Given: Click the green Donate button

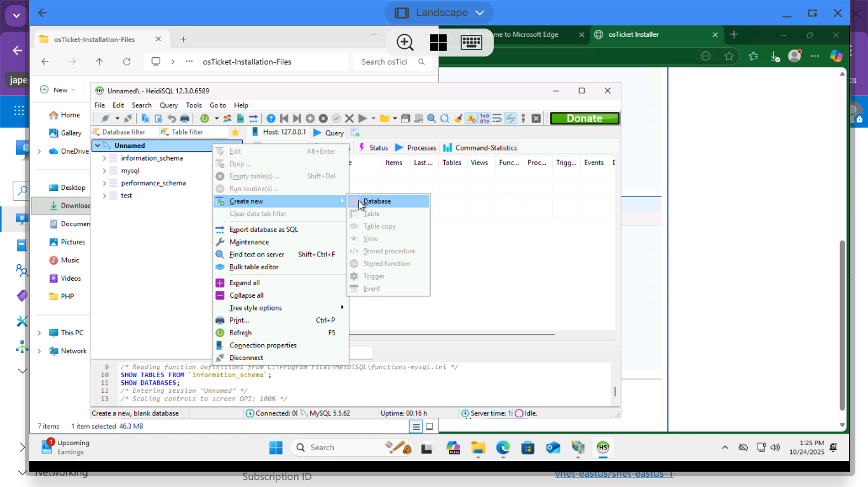Looking at the screenshot, I should (x=585, y=118).
